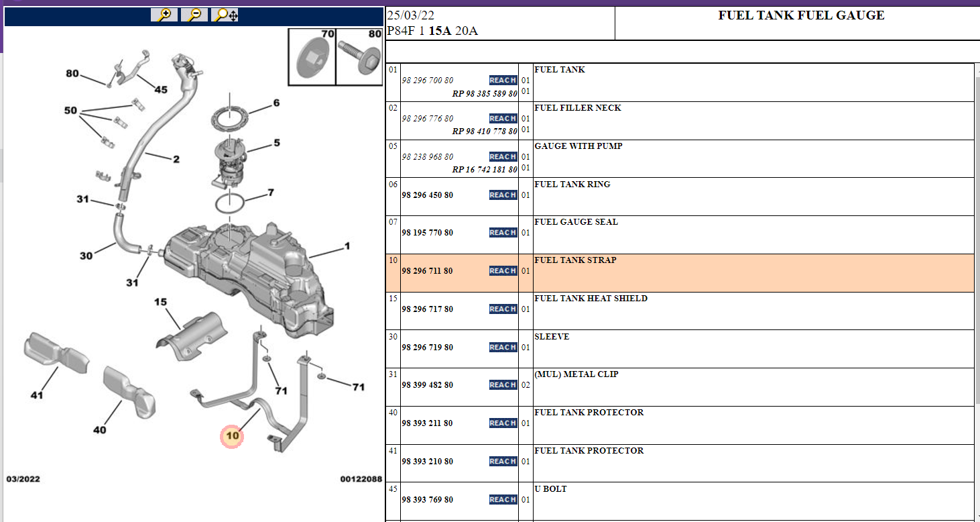Click the REACH badge for SLEEVE
The image size is (980, 522).
[x=503, y=348]
